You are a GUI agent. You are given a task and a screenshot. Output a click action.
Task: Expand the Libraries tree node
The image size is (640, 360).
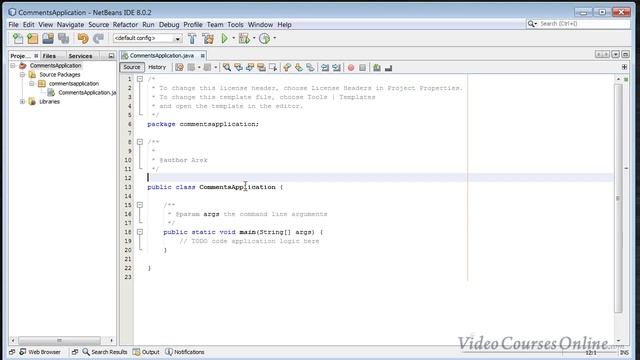[x=22, y=102]
